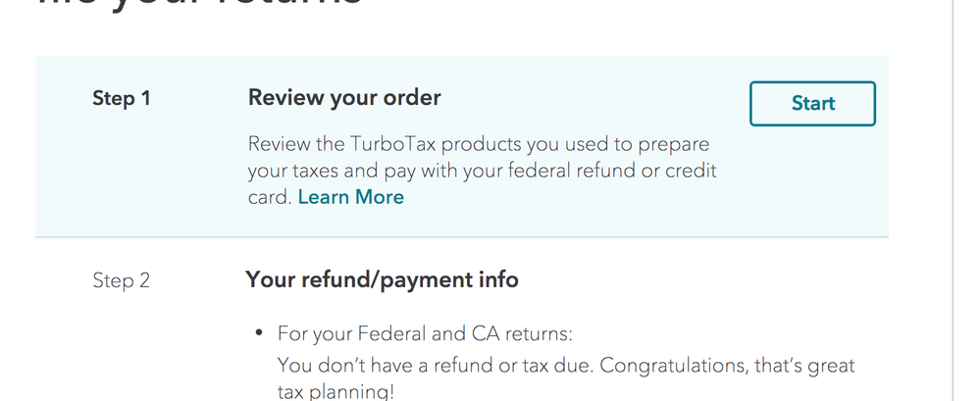Select the Step 2 label
This screenshot has height=401, width=980.
(121, 280)
